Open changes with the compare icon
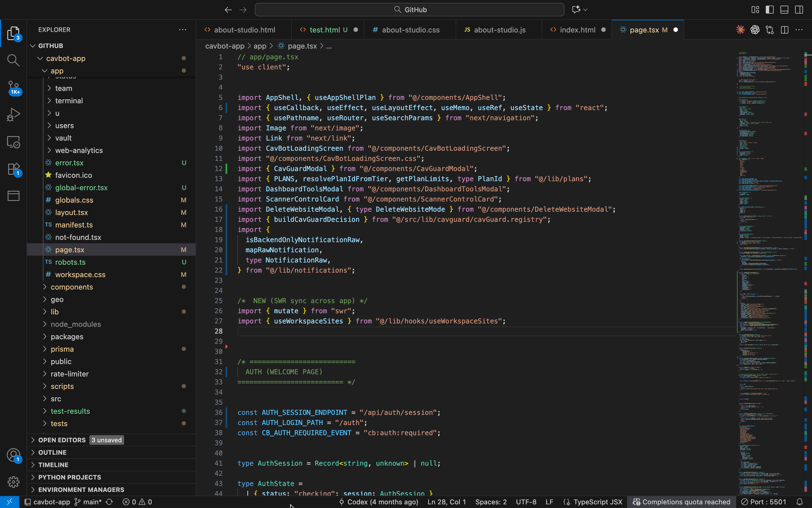 [x=770, y=30]
